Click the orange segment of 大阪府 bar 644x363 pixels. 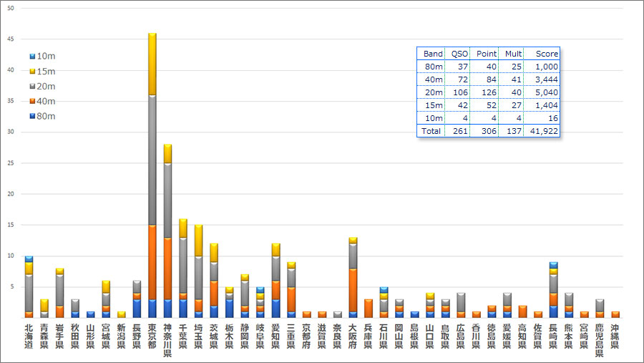tap(353, 290)
